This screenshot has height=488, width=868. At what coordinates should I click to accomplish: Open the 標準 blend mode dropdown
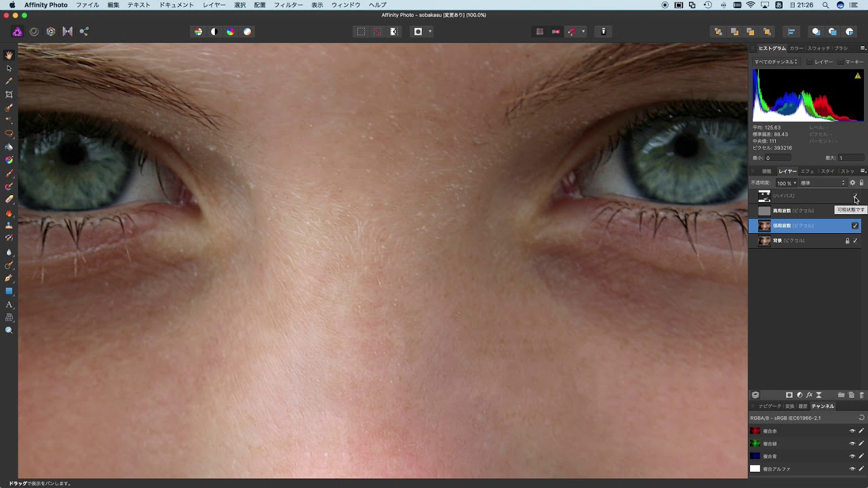[823, 183]
